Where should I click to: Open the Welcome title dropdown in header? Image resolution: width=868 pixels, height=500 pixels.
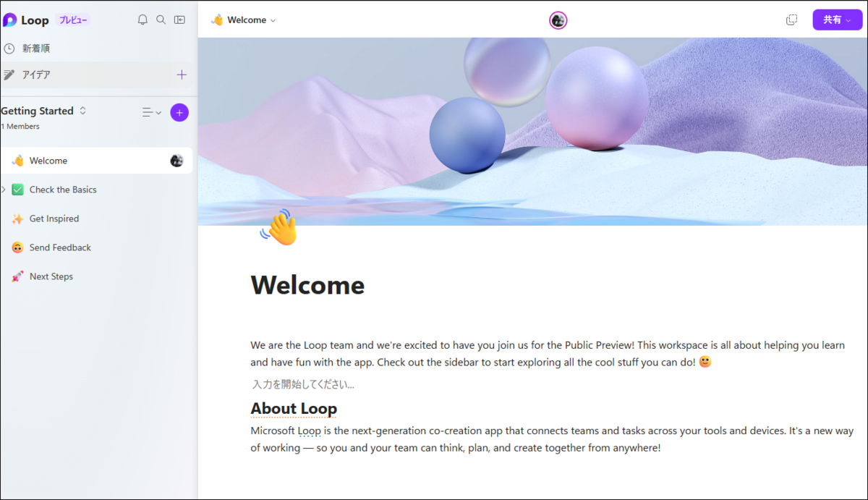click(244, 20)
